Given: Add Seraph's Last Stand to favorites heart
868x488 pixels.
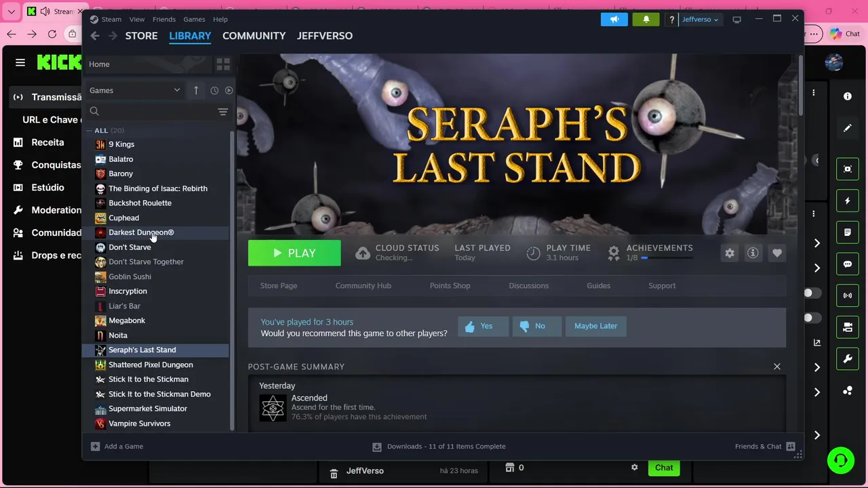Looking at the screenshot, I should pyautogui.click(x=776, y=253).
